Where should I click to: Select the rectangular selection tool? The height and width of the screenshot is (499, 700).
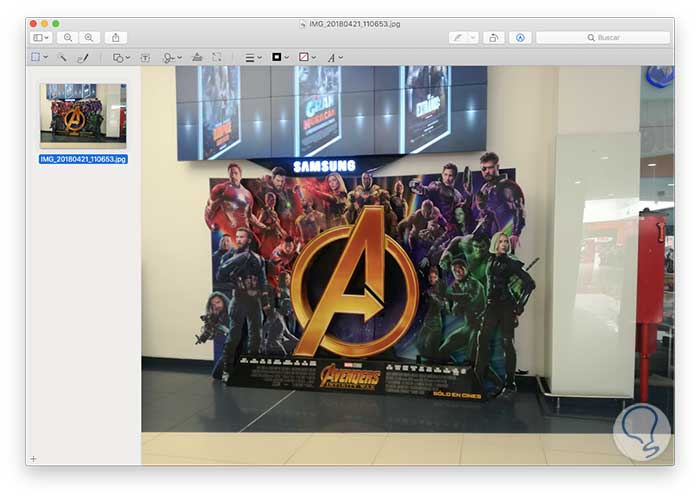click(36, 57)
